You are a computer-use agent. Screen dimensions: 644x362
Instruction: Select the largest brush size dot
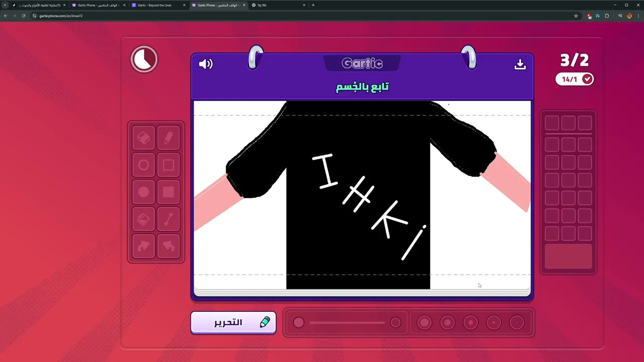(x=424, y=323)
